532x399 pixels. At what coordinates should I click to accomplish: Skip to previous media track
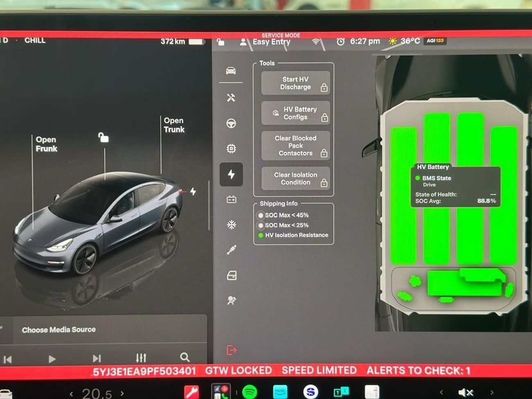click(7, 359)
